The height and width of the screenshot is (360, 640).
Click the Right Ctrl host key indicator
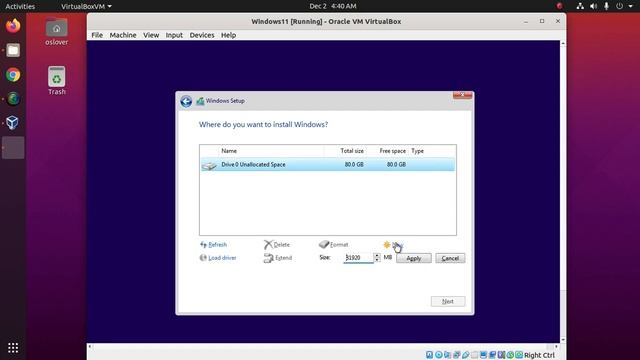pyautogui.click(x=539, y=355)
